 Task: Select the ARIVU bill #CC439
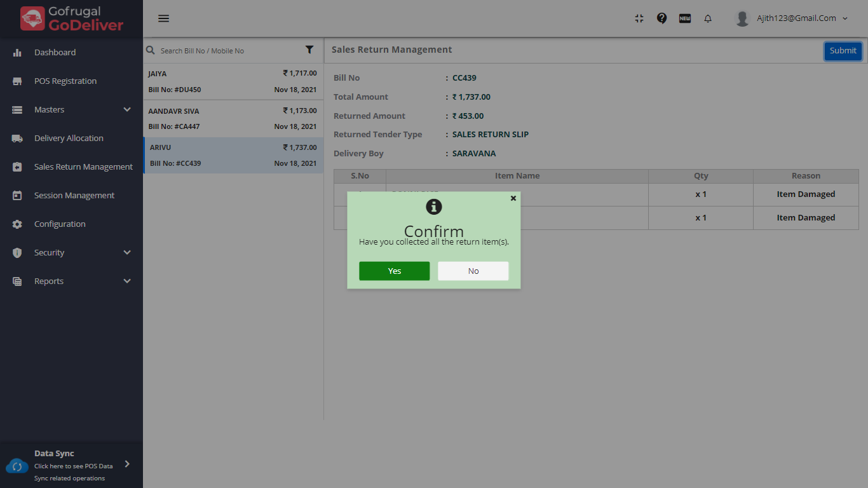click(233, 156)
